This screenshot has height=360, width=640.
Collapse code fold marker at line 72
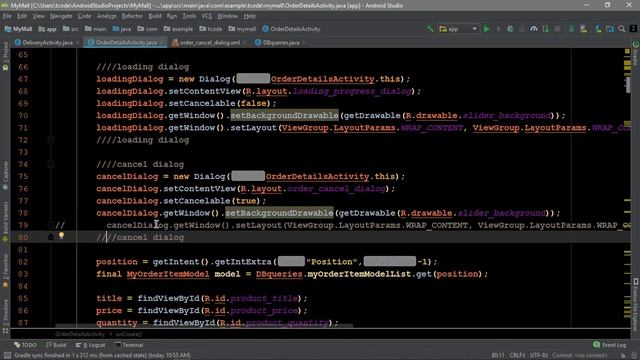tap(51, 140)
